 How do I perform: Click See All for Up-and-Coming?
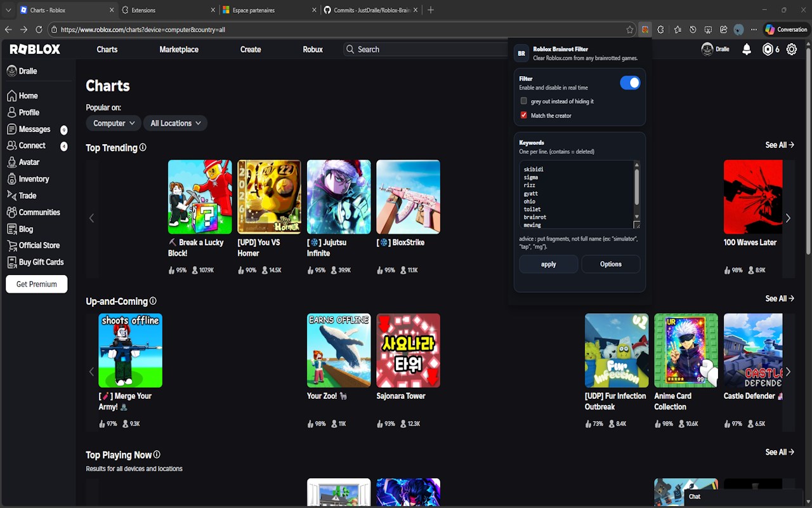click(780, 299)
